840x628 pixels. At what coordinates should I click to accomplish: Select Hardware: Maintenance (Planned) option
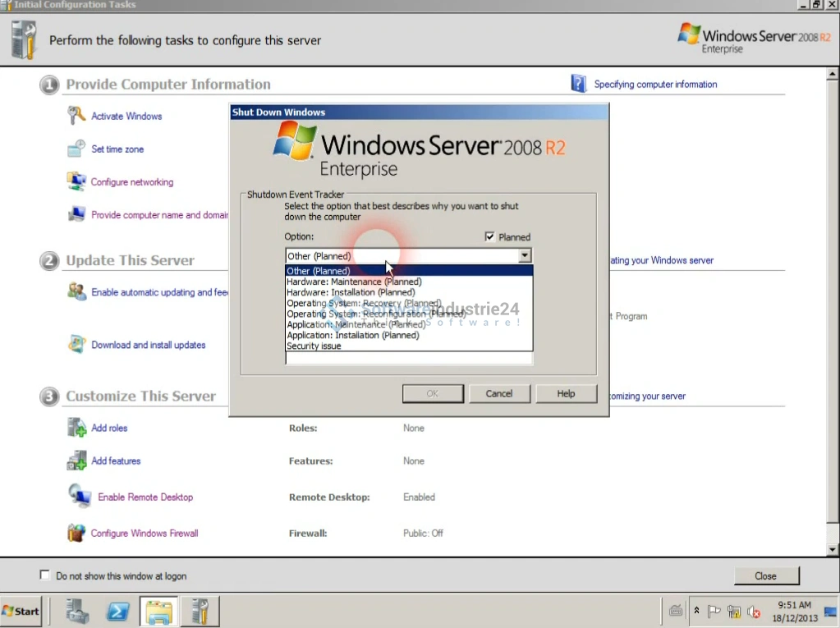(354, 282)
